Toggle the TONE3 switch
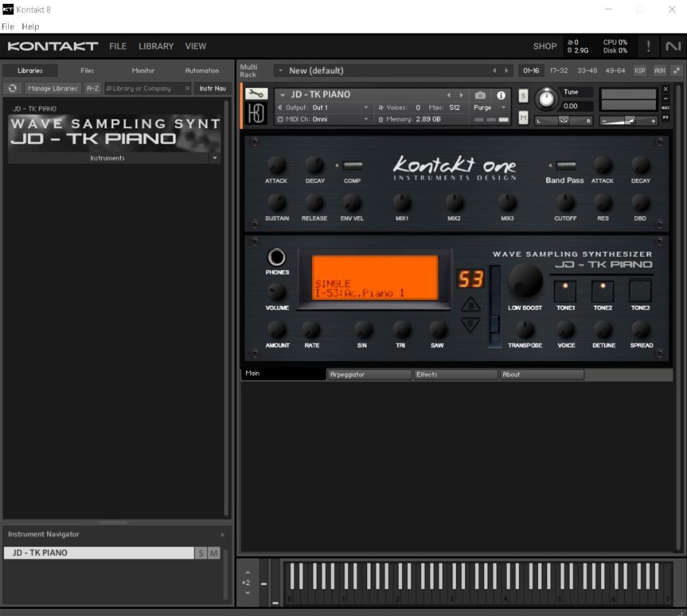 (x=640, y=291)
